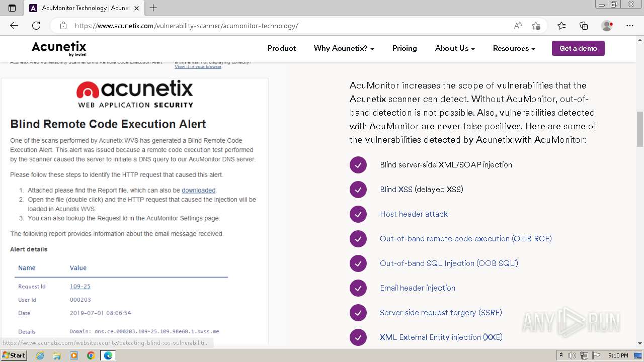Open Settings and more ellipsis menu
Viewport: 644px width, 362px height.
coord(630,26)
